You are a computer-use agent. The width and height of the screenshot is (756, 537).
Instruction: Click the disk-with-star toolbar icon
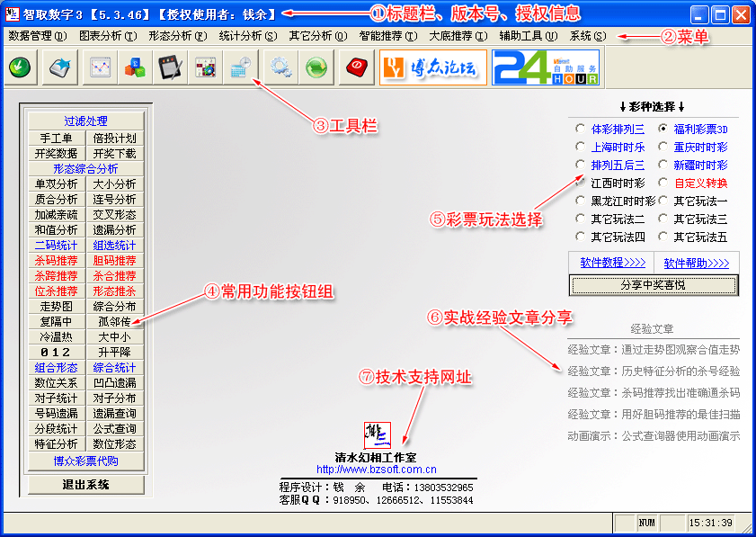point(60,67)
